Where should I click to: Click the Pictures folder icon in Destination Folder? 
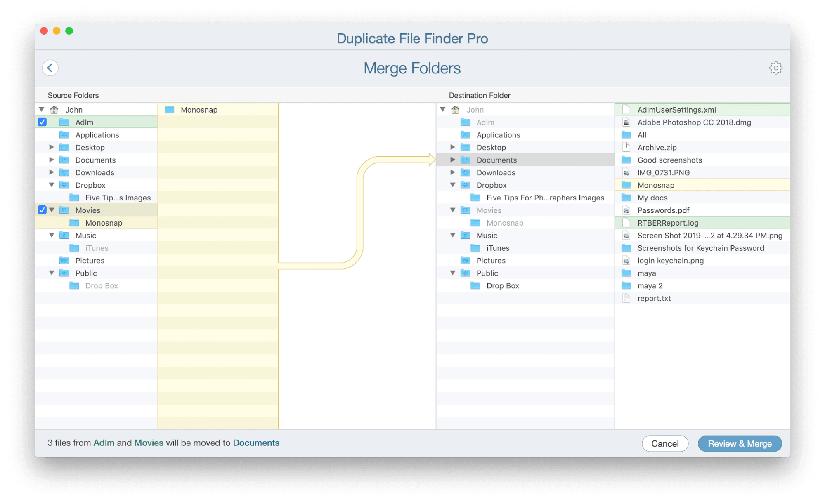tap(465, 260)
